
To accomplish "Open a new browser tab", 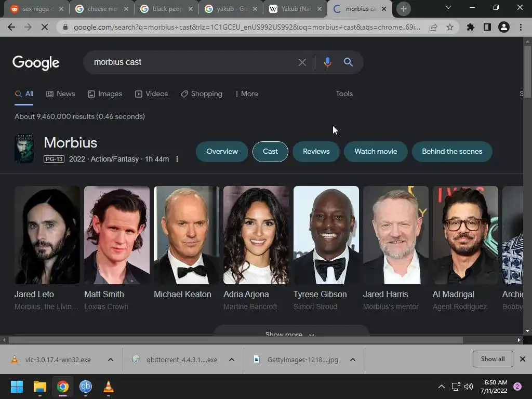I will pyautogui.click(x=403, y=9).
